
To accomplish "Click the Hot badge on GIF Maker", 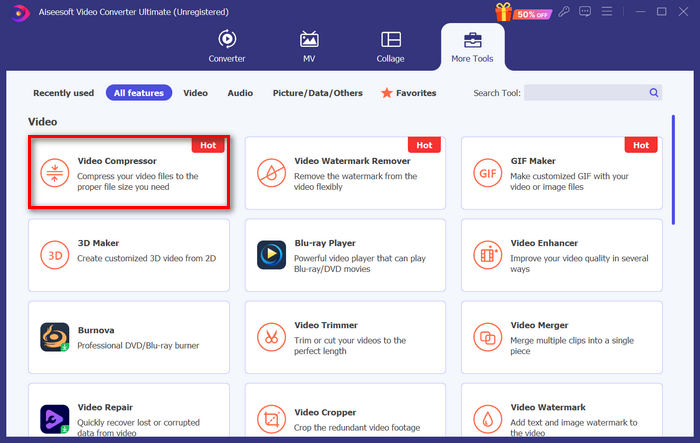I will (641, 145).
